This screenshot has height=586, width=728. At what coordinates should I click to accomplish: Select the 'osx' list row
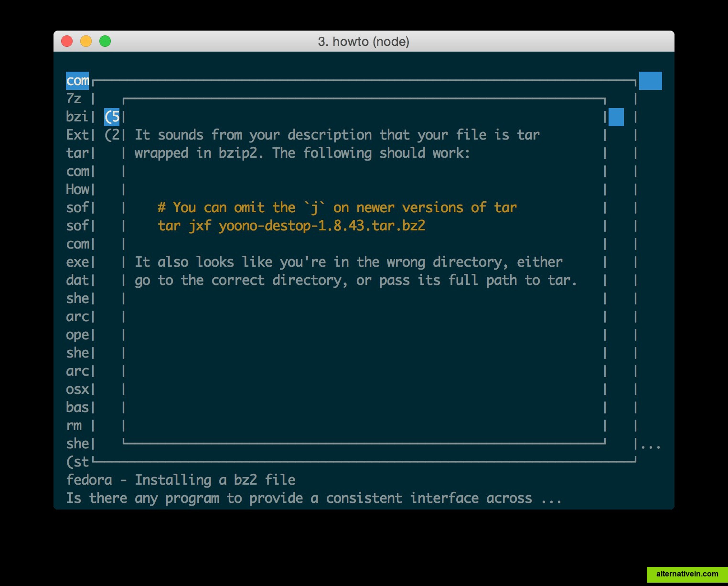pos(77,390)
